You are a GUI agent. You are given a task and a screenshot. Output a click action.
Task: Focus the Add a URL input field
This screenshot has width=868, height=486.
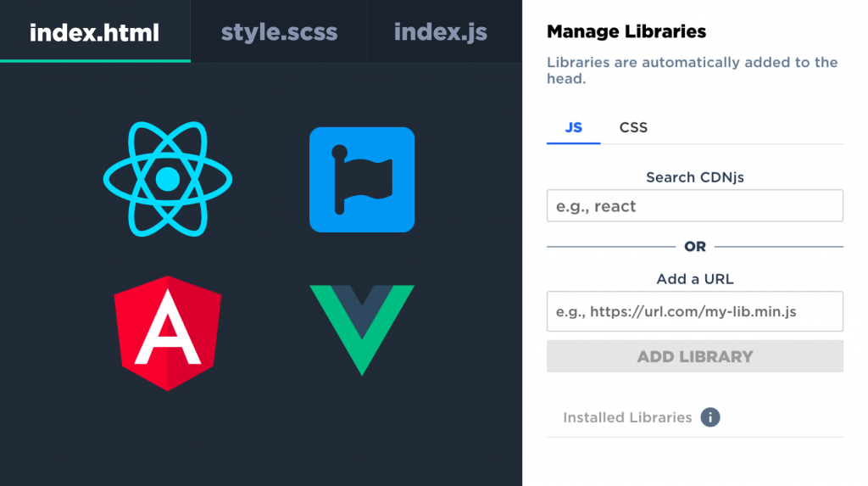pyautogui.click(x=695, y=311)
